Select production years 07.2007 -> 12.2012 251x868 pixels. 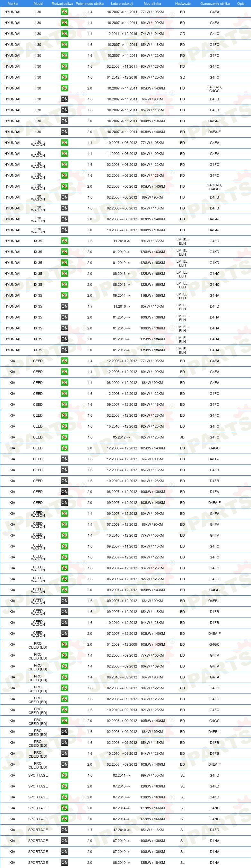tap(122, 634)
